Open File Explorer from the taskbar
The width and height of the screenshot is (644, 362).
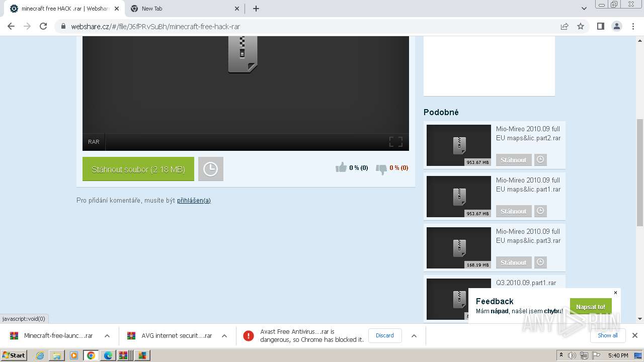point(57,355)
